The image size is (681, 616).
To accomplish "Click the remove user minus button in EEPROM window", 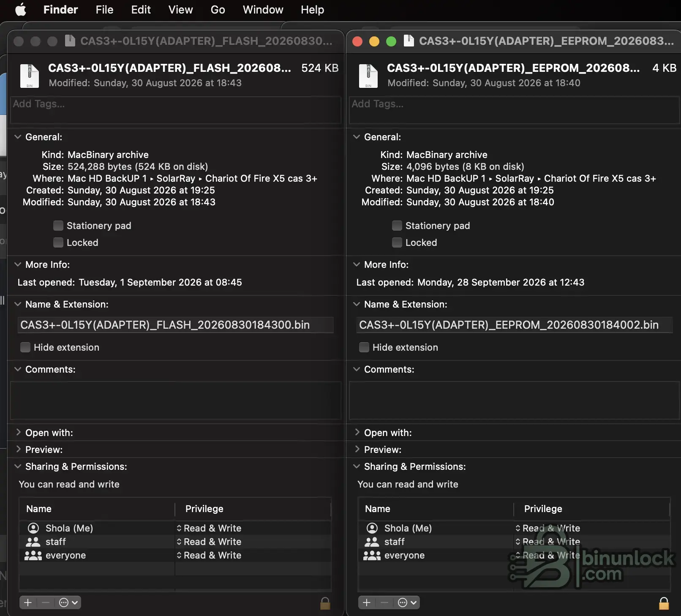I will pos(384,602).
